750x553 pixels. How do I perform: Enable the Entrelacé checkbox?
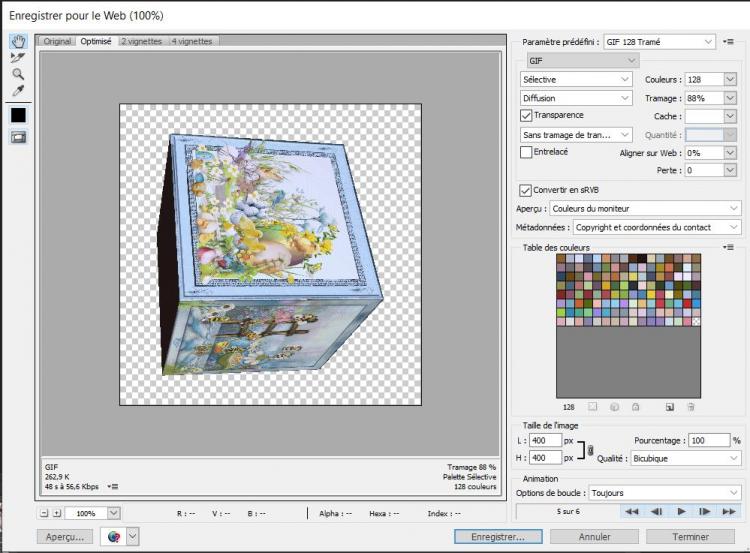527,152
